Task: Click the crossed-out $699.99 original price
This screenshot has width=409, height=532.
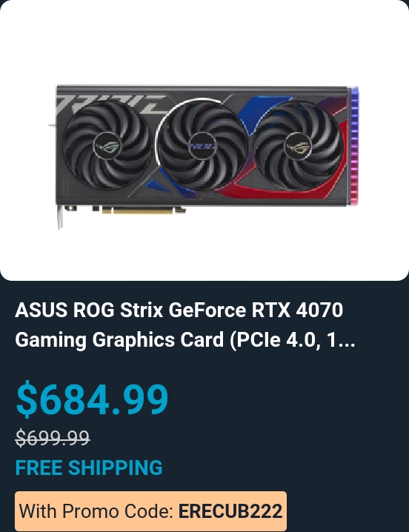Action: [53, 437]
